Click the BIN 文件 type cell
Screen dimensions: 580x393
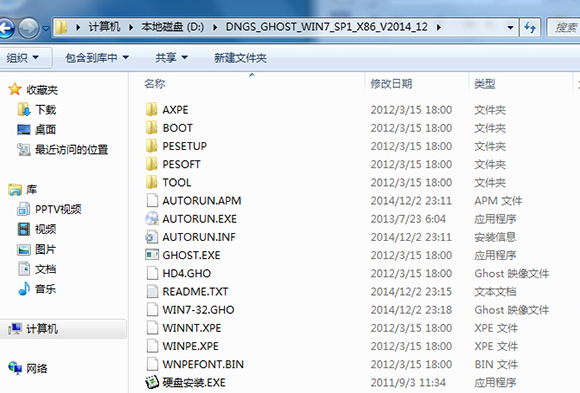coord(496,365)
